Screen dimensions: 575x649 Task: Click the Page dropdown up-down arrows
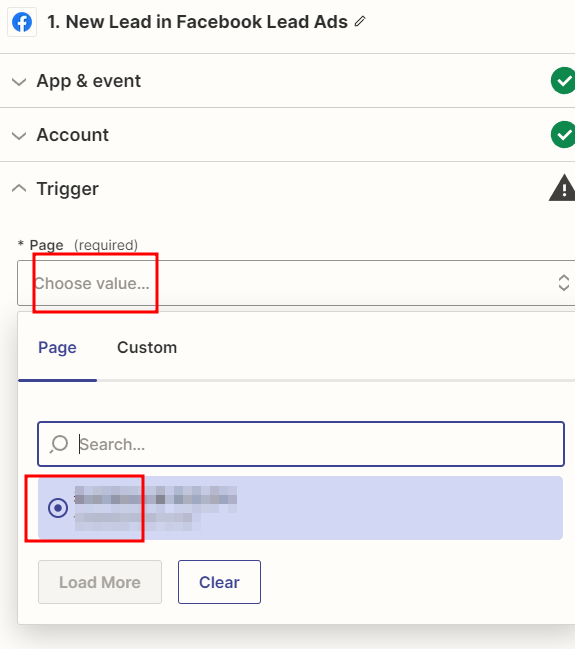[563, 283]
